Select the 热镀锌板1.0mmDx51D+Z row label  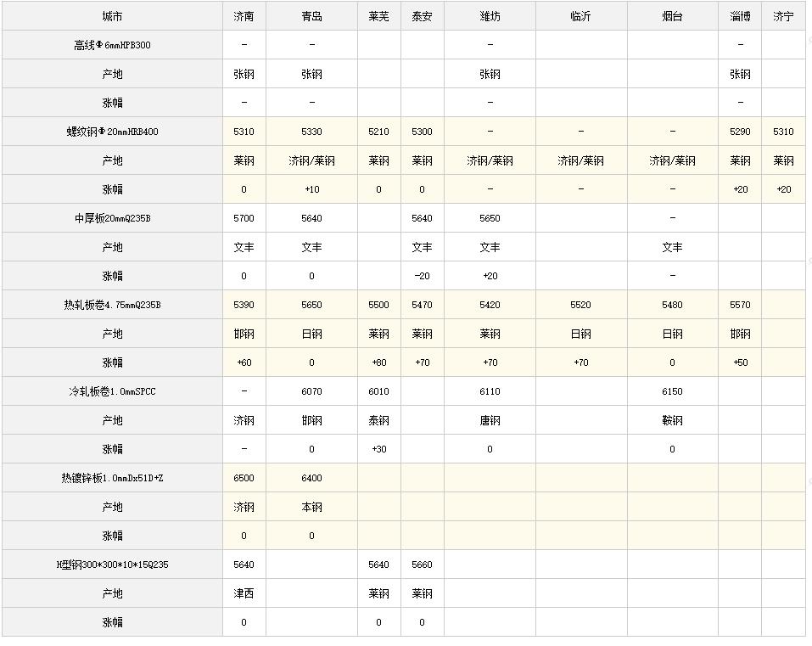(112, 478)
